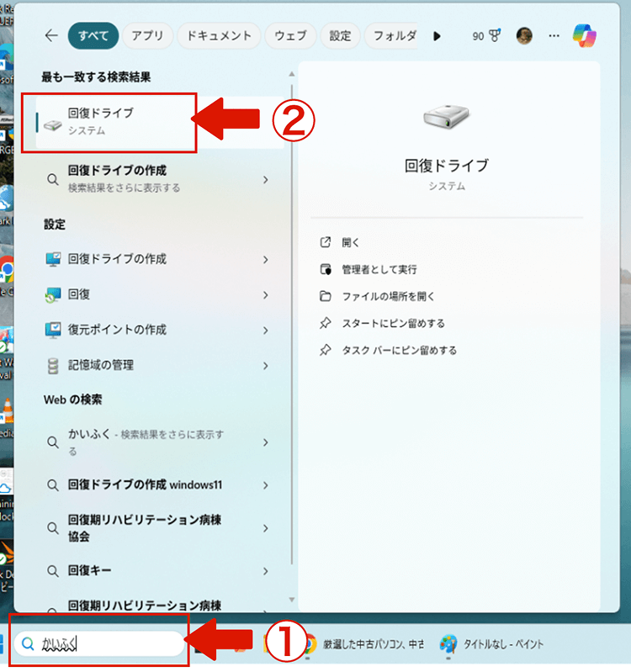Open the user profile avatar

coord(524,35)
